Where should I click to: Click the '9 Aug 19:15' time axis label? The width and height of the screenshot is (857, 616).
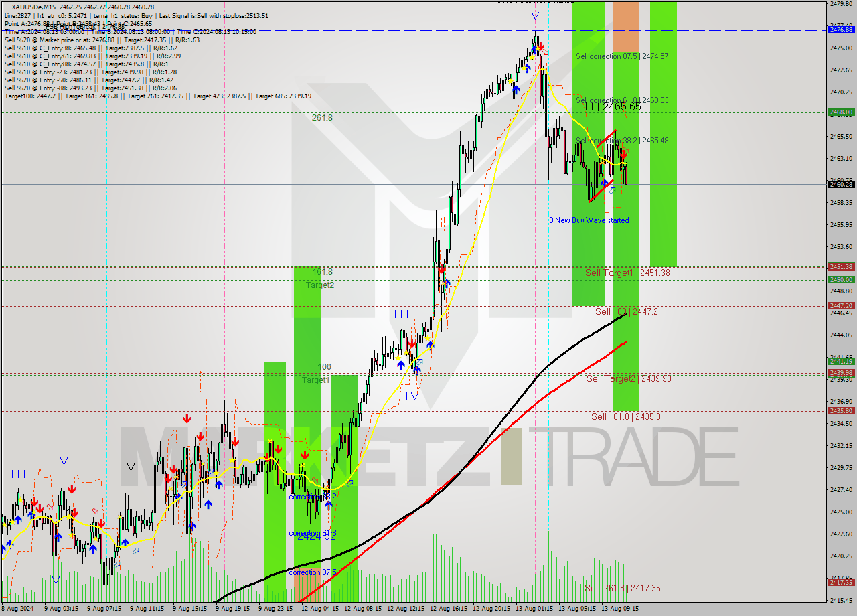[x=232, y=609]
